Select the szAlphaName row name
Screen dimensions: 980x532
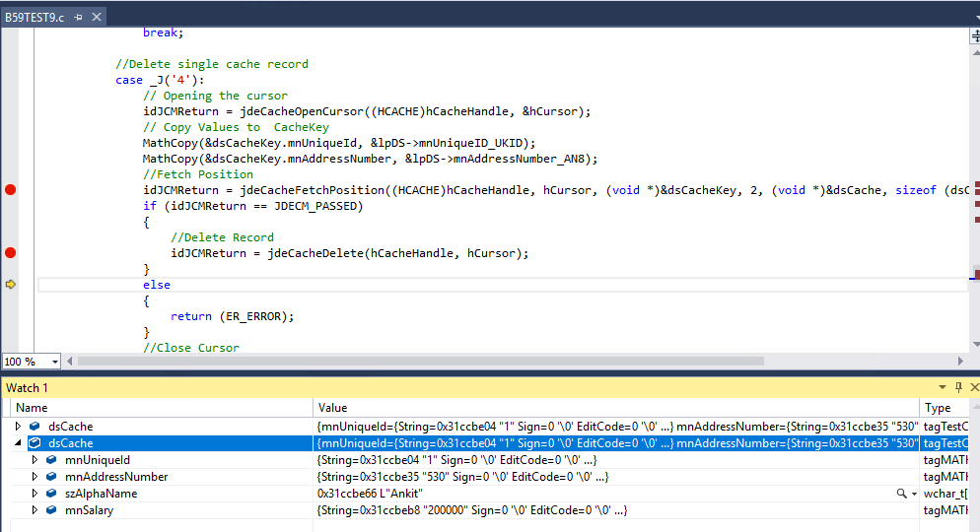pos(101,494)
